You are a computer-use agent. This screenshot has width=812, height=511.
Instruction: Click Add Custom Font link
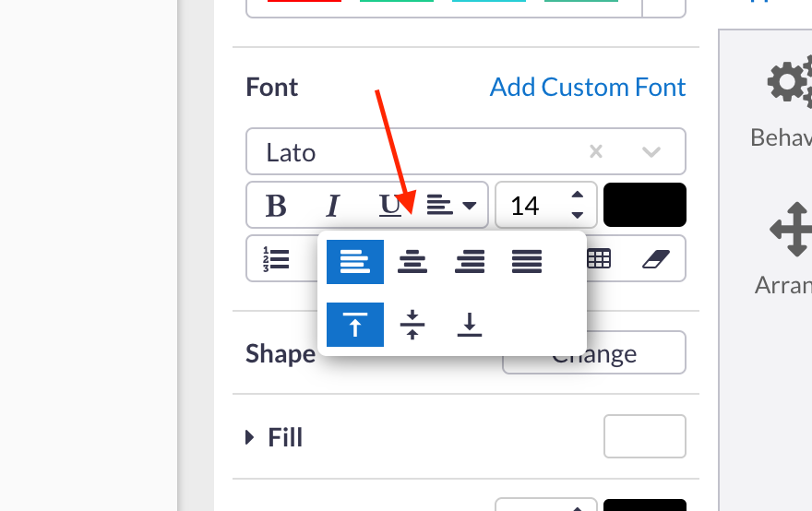coord(588,88)
